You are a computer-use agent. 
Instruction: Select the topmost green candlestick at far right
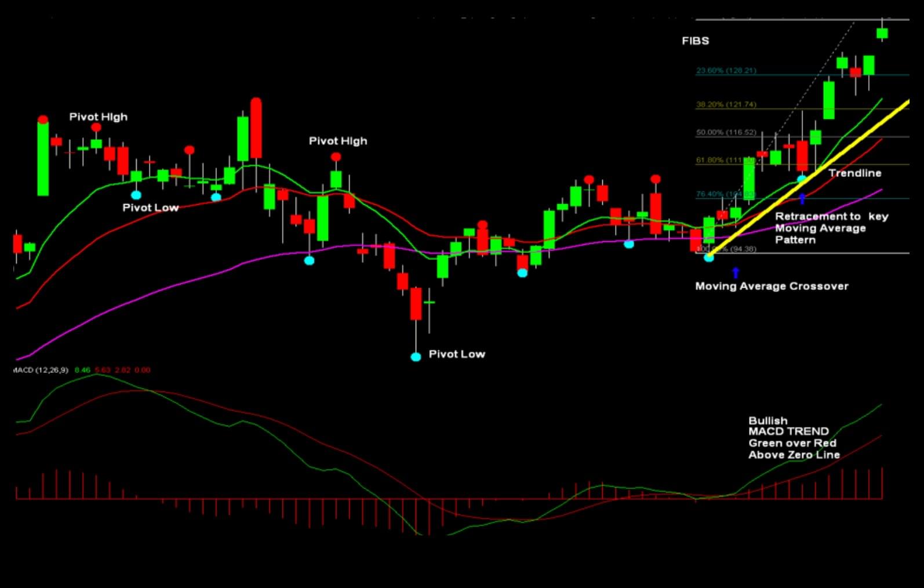882,33
